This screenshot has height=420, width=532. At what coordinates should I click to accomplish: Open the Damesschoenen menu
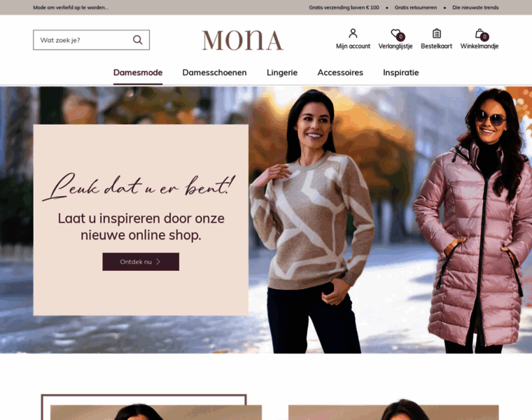(x=214, y=73)
